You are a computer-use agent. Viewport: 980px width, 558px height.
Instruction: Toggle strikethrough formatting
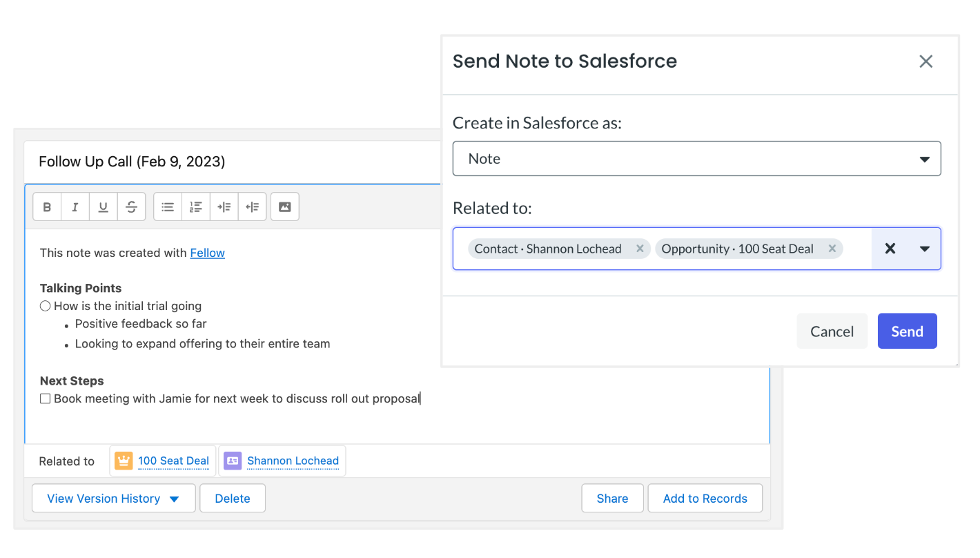131,206
